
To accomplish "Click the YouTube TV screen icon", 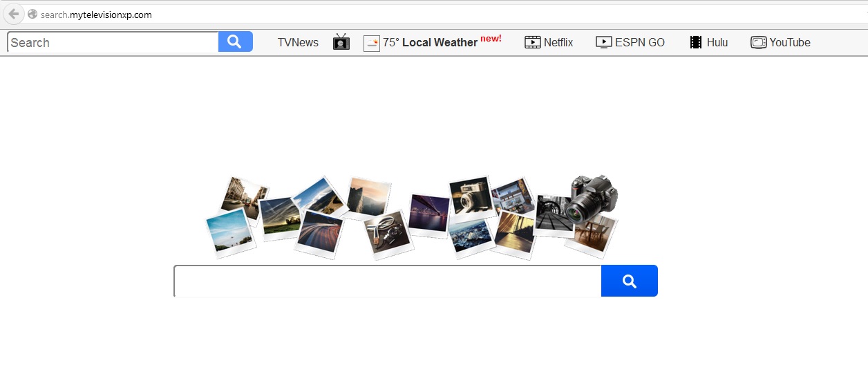I will (759, 42).
